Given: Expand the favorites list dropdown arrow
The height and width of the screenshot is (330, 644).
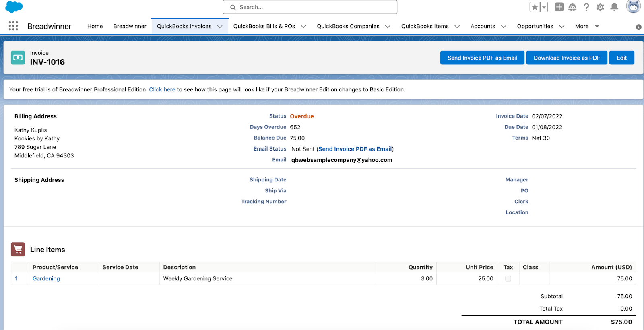Looking at the screenshot, I should pos(544,7).
